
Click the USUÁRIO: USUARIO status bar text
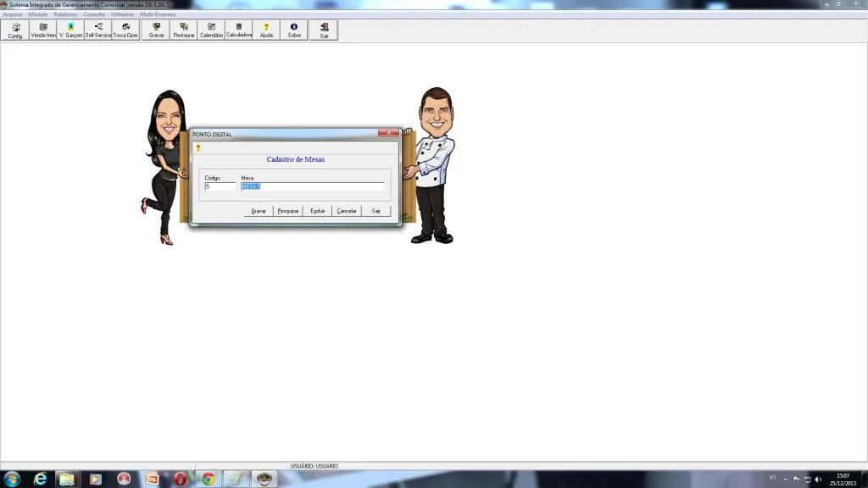[x=314, y=467]
